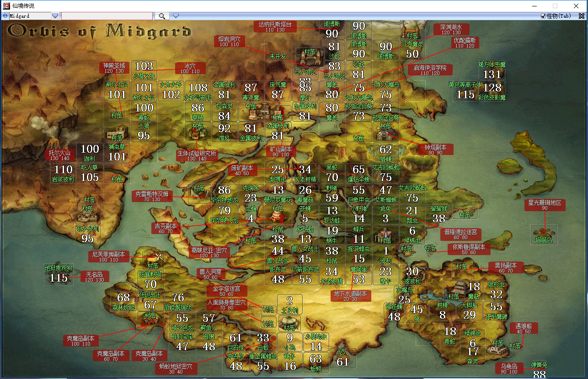Image resolution: width=588 pixels, height=379 pixels.
Task: Click the central town icon right of 虫蛹 4
Action: (x=278, y=214)
